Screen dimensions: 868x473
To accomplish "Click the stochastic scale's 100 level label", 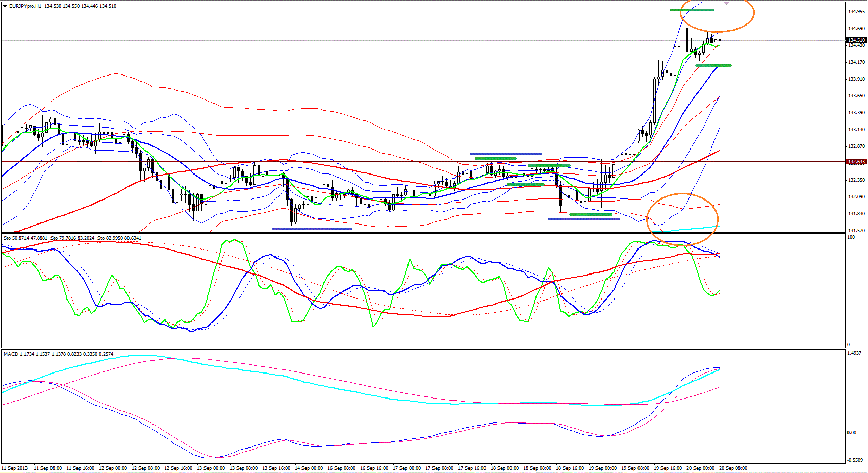I will tap(851, 237).
